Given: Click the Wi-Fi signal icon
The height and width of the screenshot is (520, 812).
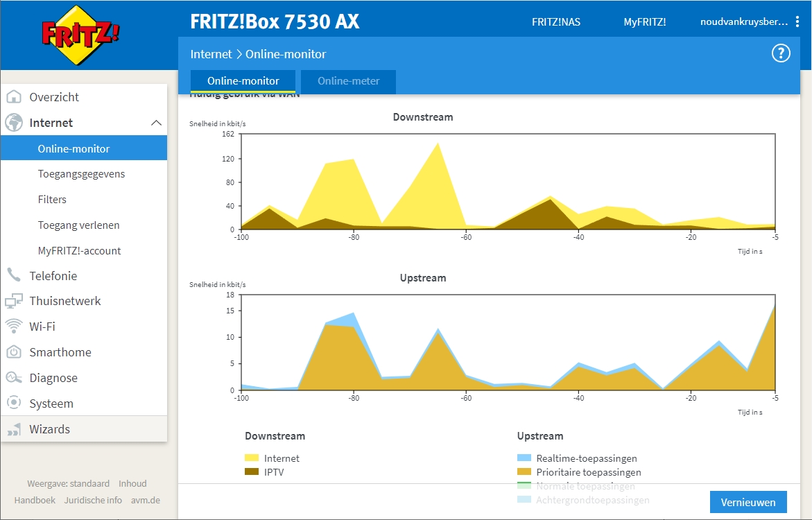Looking at the screenshot, I should point(14,326).
